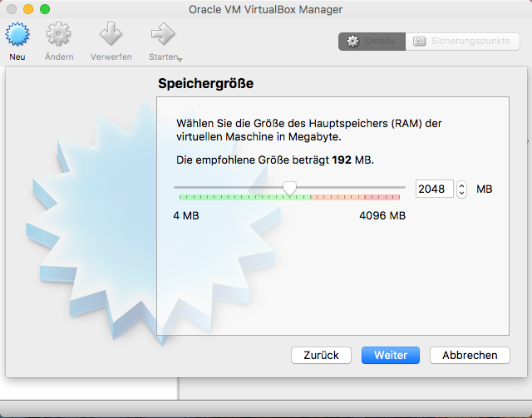Click the memory size slider thumb
This screenshot has width=532, height=418.
[290, 189]
